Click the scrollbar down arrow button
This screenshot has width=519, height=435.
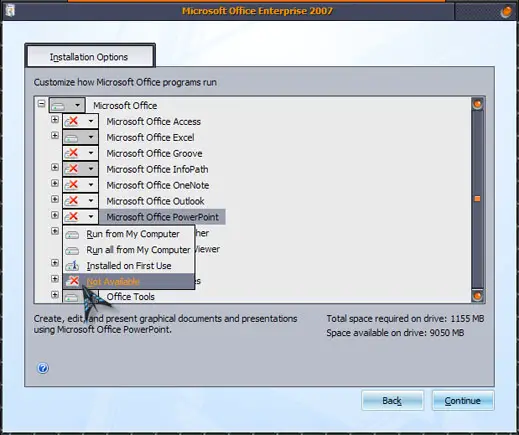coord(477,296)
